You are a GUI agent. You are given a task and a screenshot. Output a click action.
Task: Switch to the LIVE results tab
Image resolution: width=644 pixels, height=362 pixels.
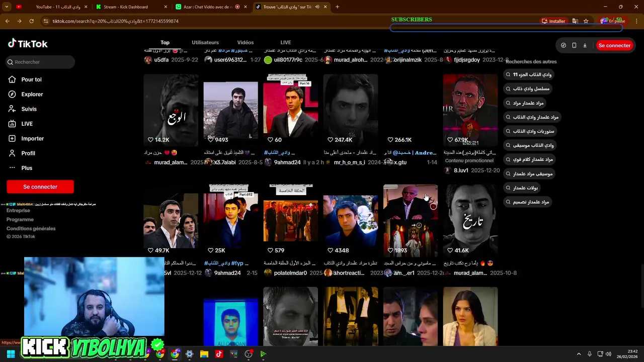click(286, 42)
